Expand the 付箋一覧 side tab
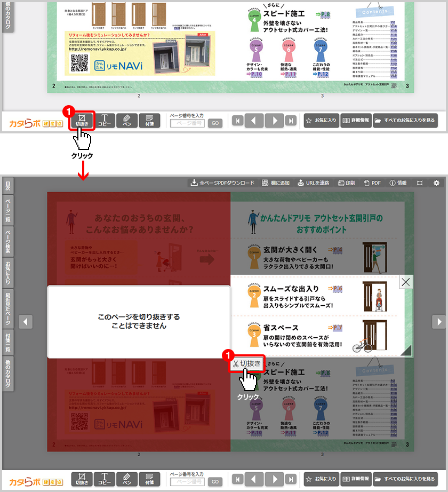 coord(7,342)
